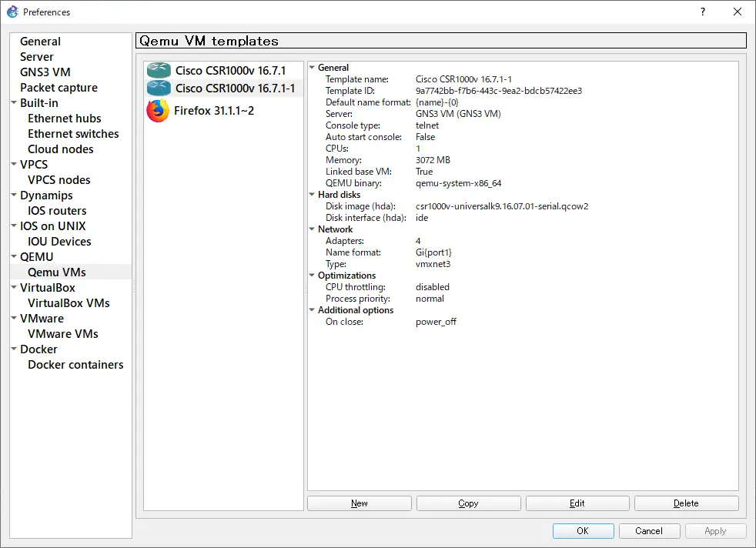Click the Edit template button
Image resolution: width=756 pixels, height=548 pixels.
coord(577,503)
